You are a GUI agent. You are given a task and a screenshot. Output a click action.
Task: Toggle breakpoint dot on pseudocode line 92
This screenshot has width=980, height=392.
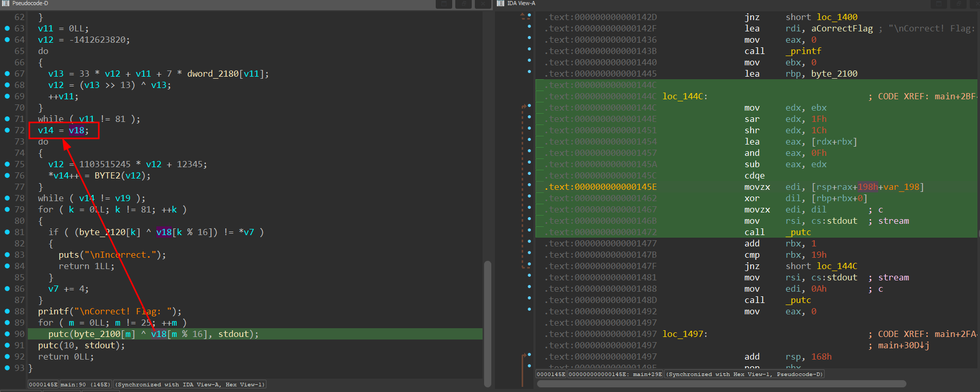(7, 357)
